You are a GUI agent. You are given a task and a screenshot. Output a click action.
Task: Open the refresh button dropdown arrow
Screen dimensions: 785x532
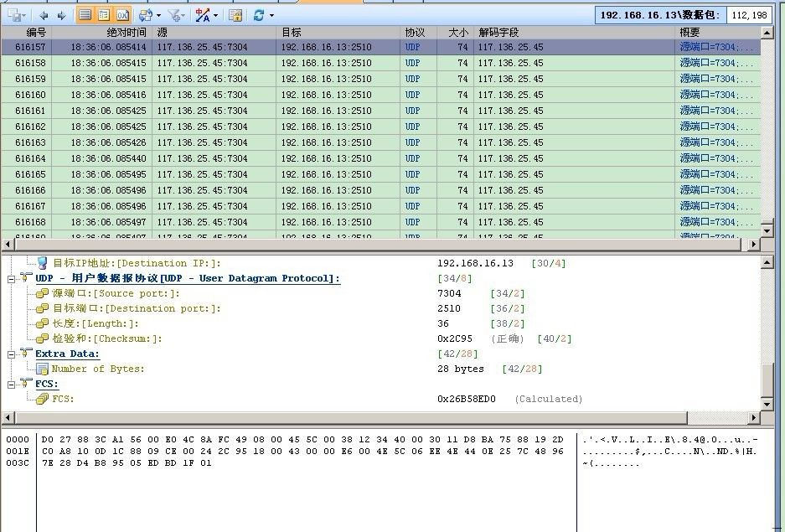coord(271,15)
